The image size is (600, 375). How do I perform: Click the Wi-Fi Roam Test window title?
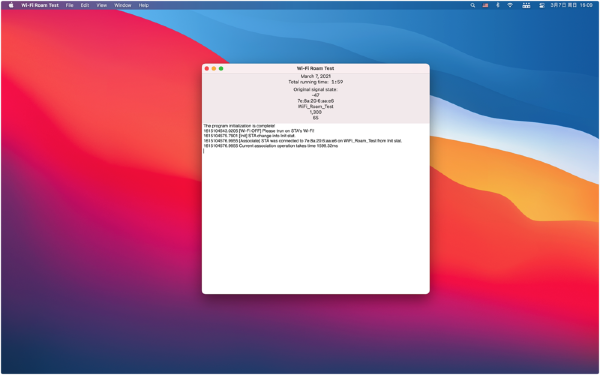316,68
